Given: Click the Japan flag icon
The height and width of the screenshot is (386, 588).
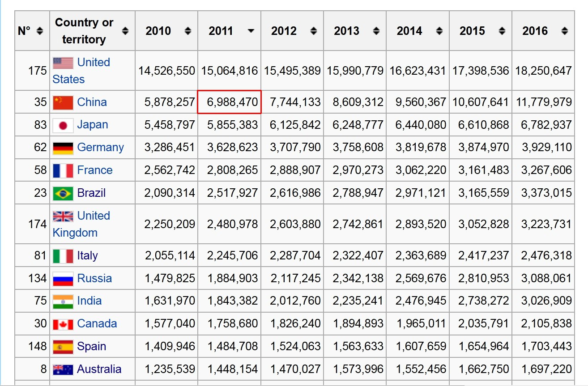Looking at the screenshot, I should coord(63,125).
